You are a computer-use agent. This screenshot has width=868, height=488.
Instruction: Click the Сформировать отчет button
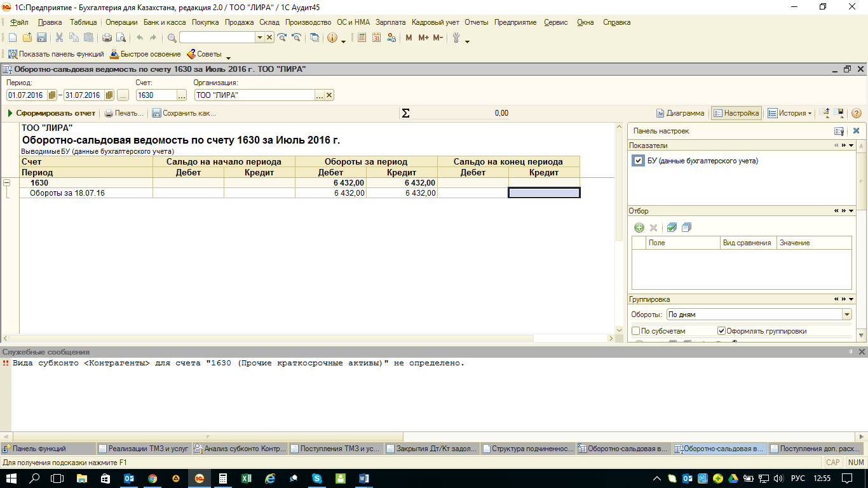coord(51,113)
